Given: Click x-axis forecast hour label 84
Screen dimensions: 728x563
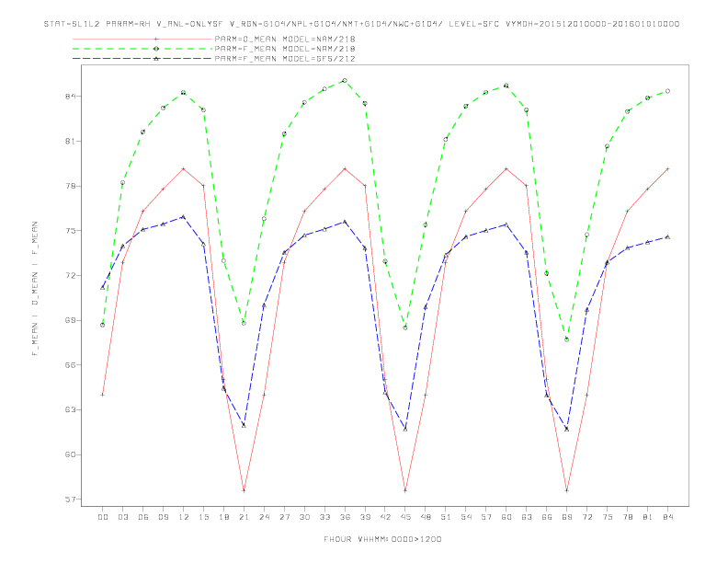Looking at the screenshot, I should pos(668,517).
